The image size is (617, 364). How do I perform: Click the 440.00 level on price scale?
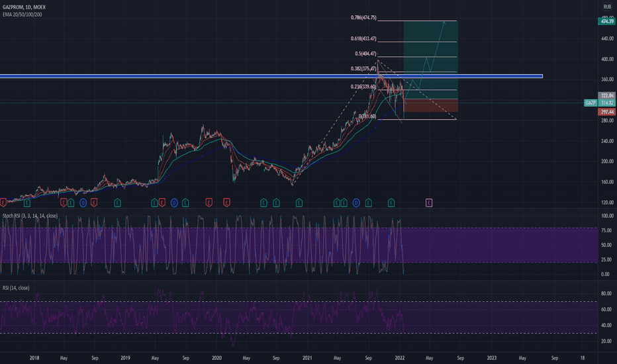[x=607, y=38]
